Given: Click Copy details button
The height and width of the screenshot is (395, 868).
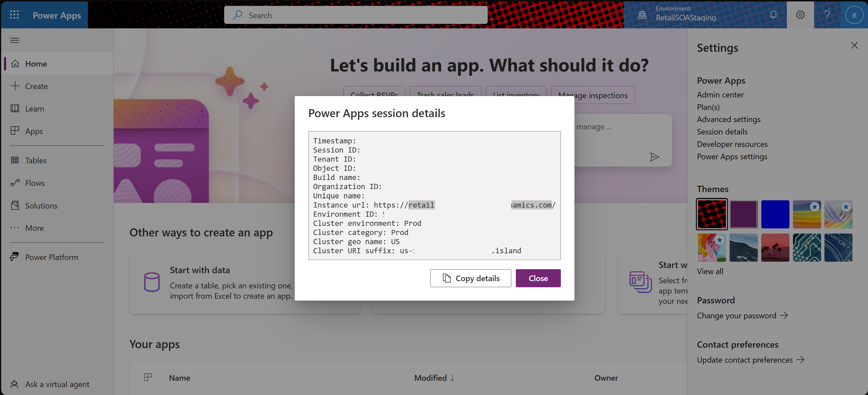Looking at the screenshot, I should tap(471, 278).
